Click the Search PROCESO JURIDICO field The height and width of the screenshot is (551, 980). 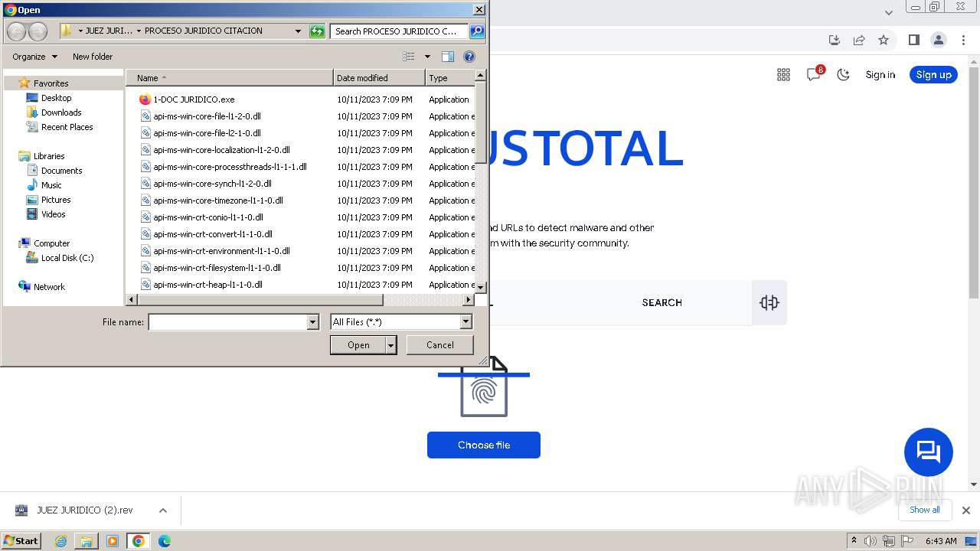coord(400,31)
